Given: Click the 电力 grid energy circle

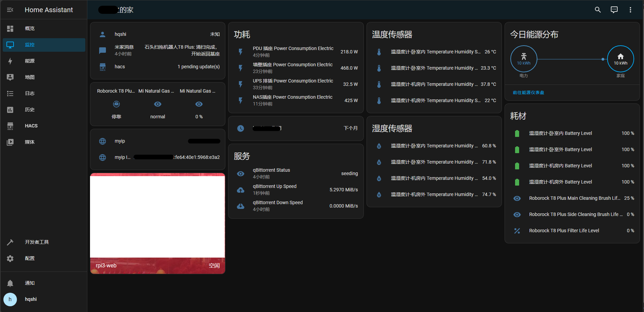Looking at the screenshot, I should click(524, 59).
